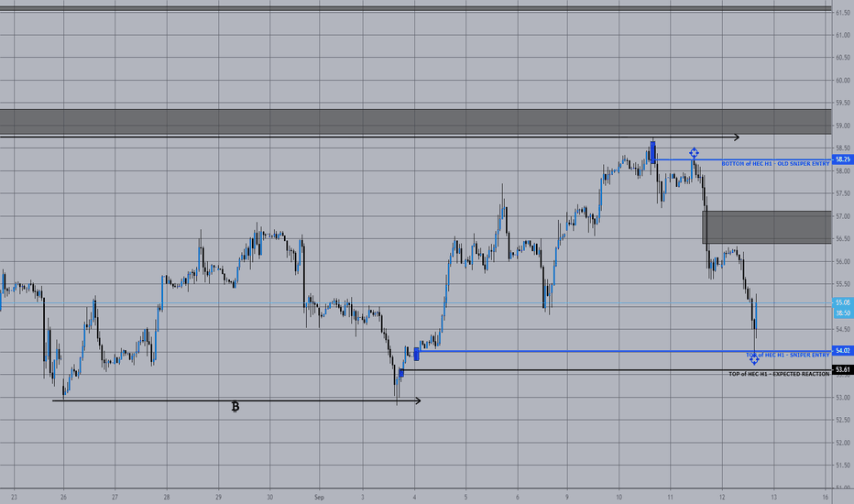
Task: Click the blue highlighted candle starting the 54.02 line
Action: coord(417,354)
